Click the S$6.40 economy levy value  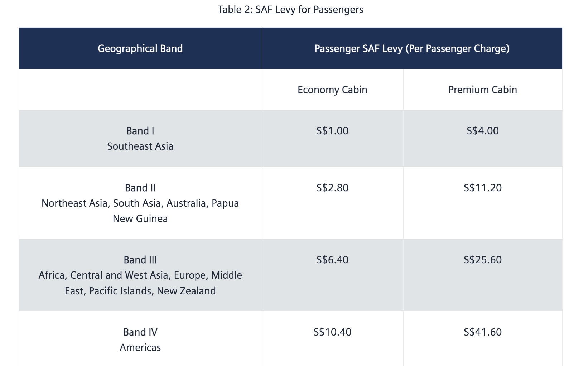[x=332, y=260]
